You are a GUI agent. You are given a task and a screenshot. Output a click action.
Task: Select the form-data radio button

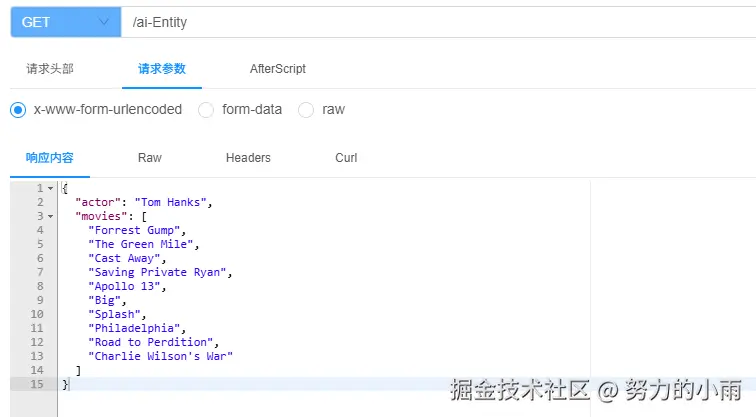click(206, 110)
